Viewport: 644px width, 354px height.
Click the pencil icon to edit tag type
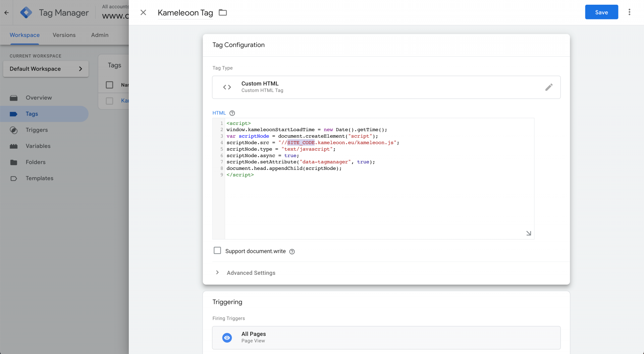click(549, 87)
